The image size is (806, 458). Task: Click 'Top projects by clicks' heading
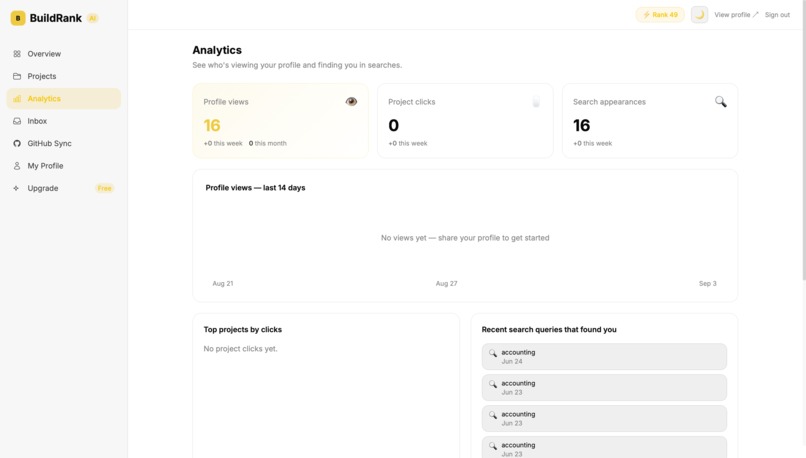(243, 329)
